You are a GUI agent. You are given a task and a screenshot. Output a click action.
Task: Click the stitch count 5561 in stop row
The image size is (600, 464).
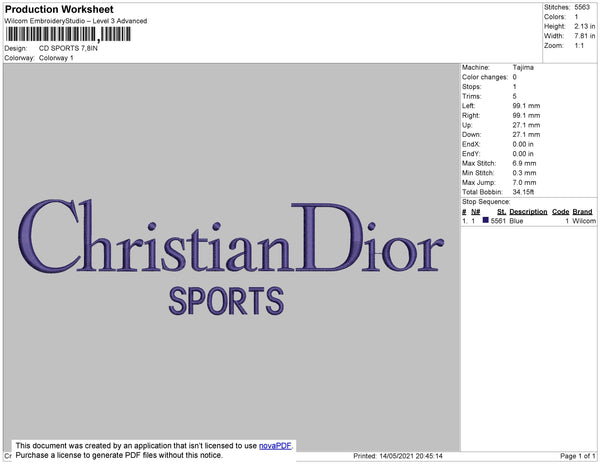point(498,221)
